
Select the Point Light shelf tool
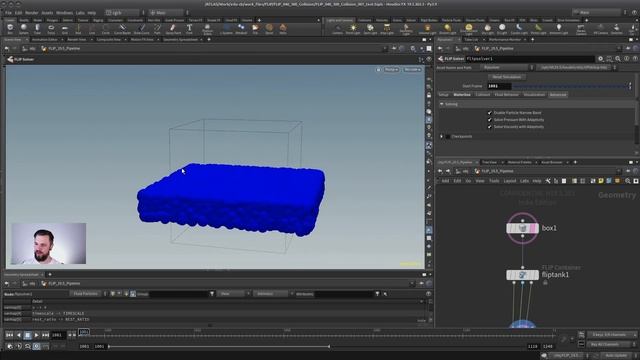coord(353,29)
